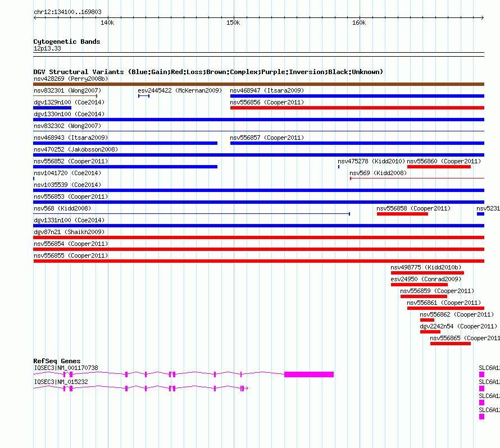Viewport: 500px width, 448px height.
Task: Click nsv569 (Kidd2008) variant label
Action: pos(378,173)
